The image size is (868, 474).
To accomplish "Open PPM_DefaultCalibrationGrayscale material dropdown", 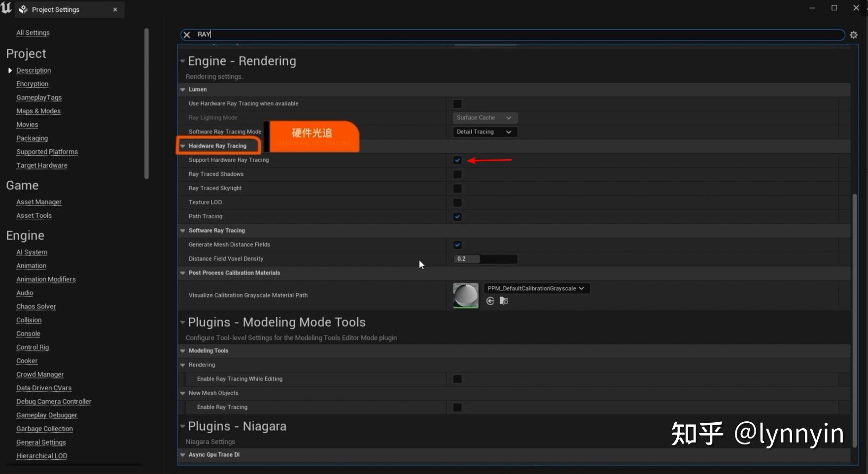I will tap(536, 289).
